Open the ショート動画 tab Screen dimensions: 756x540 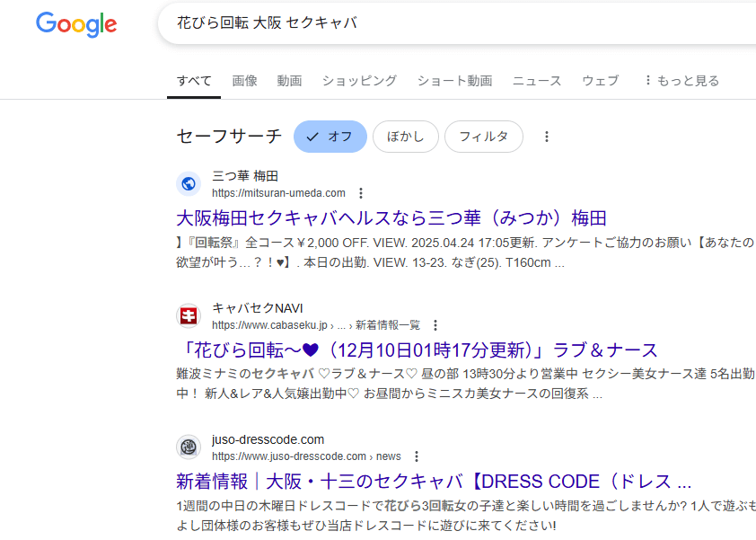tap(454, 81)
